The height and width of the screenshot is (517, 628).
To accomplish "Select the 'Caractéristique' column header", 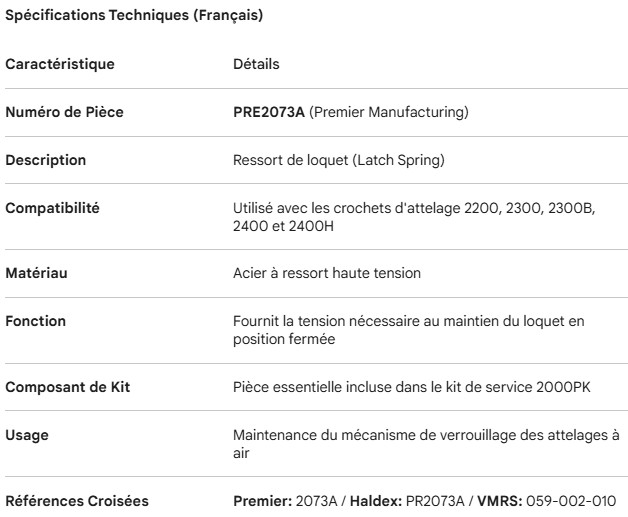I will (60, 65).
